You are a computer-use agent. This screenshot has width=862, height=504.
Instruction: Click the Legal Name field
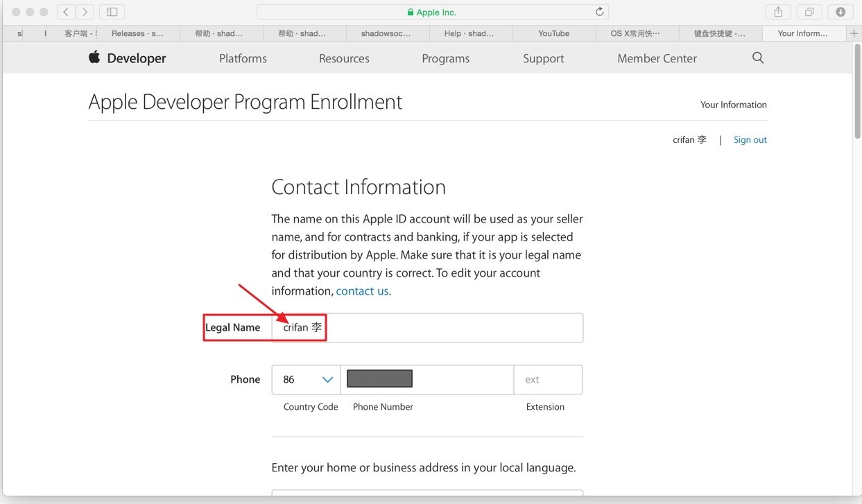(x=427, y=328)
